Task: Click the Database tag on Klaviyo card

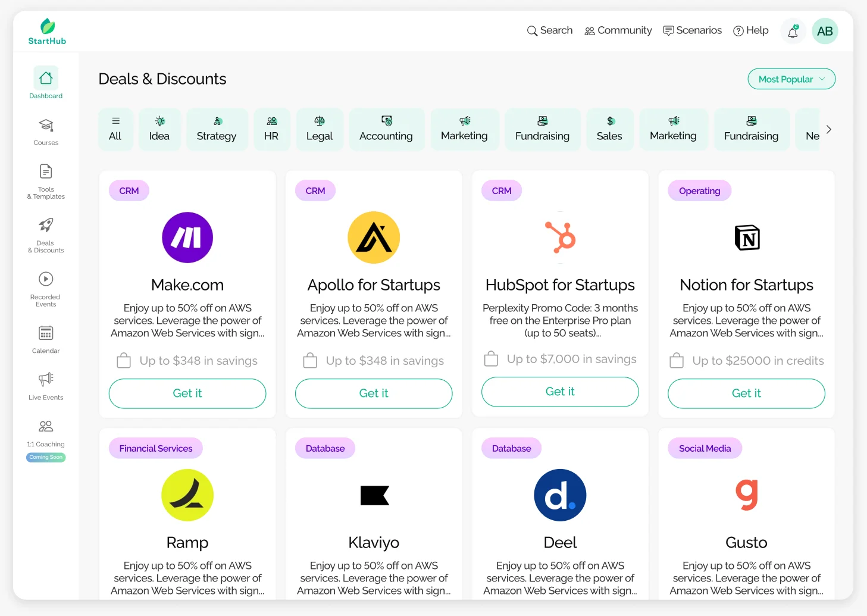Action: [325, 448]
